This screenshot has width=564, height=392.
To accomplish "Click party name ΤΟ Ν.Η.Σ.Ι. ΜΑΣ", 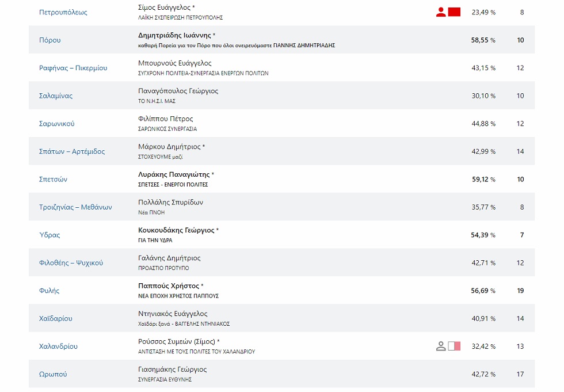I will pyautogui.click(x=157, y=101).
